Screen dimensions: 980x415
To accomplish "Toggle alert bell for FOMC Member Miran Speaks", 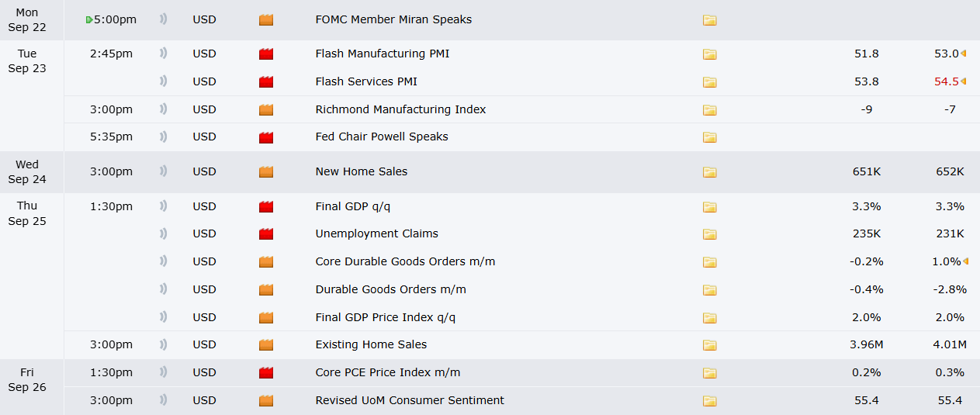I will tap(164, 20).
